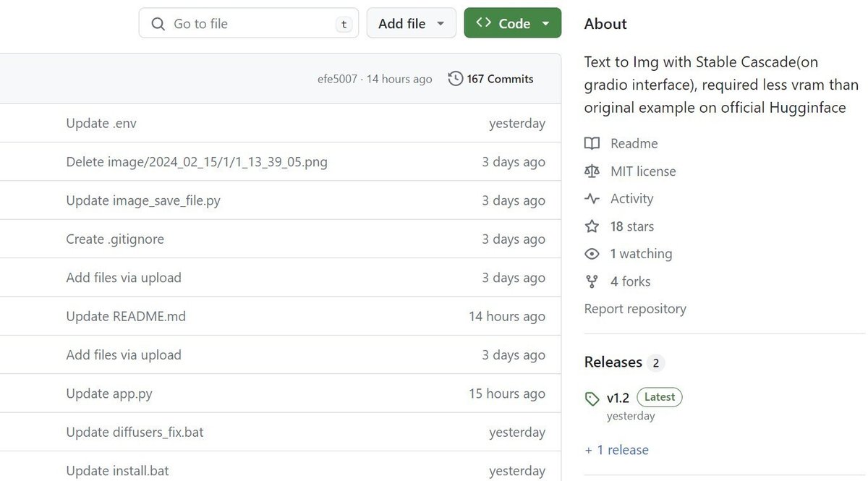This screenshot has height=481, width=868.
Task: View the MIT license link
Action: (x=643, y=171)
